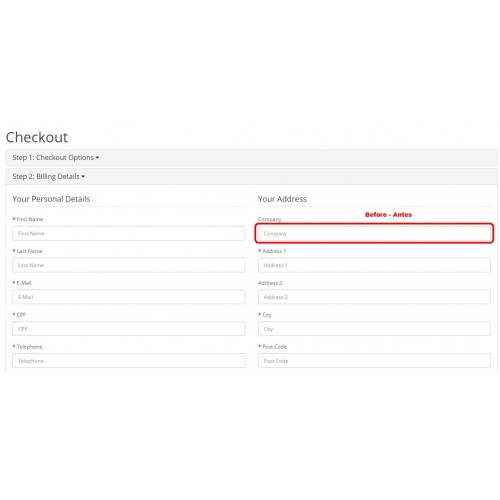Focus the First Name input field
Image resolution: width=500 pixels, height=500 pixels.
point(129,233)
